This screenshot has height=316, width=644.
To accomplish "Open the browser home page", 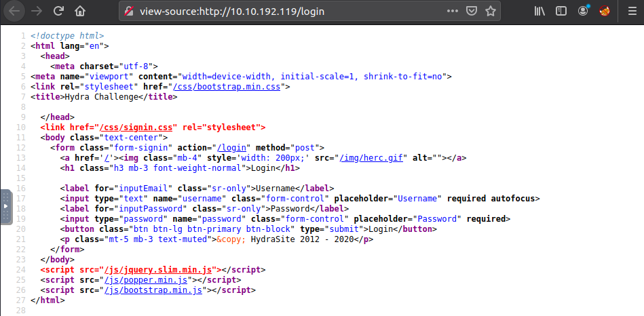I will coord(80,11).
